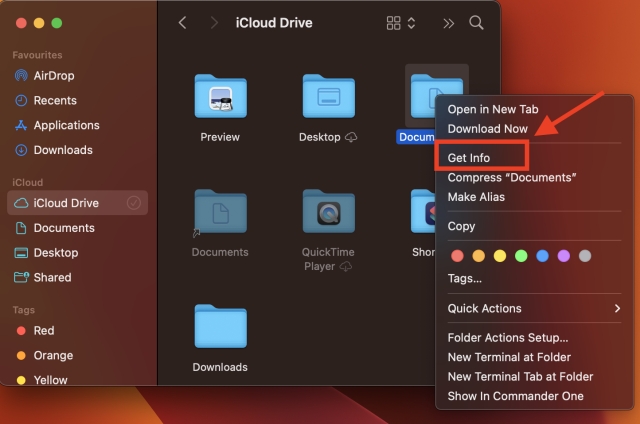Choose Make Alias

pyautogui.click(x=534, y=197)
